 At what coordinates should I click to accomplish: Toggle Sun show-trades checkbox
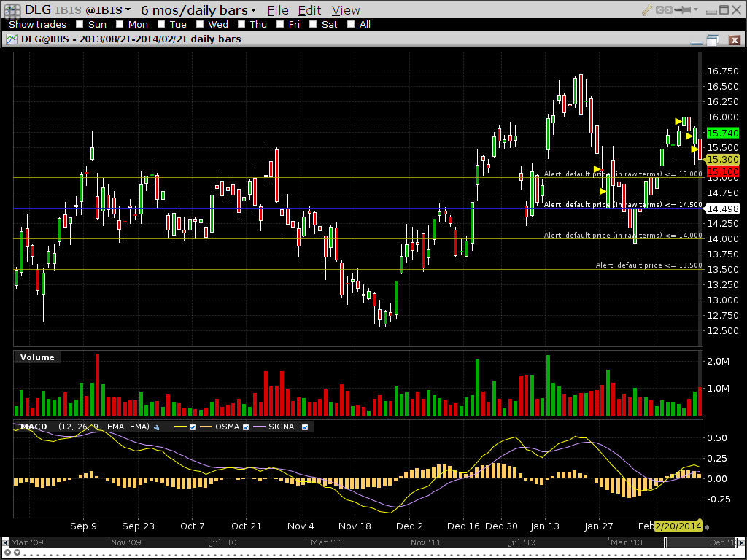pyautogui.click(x=80, y=24)
